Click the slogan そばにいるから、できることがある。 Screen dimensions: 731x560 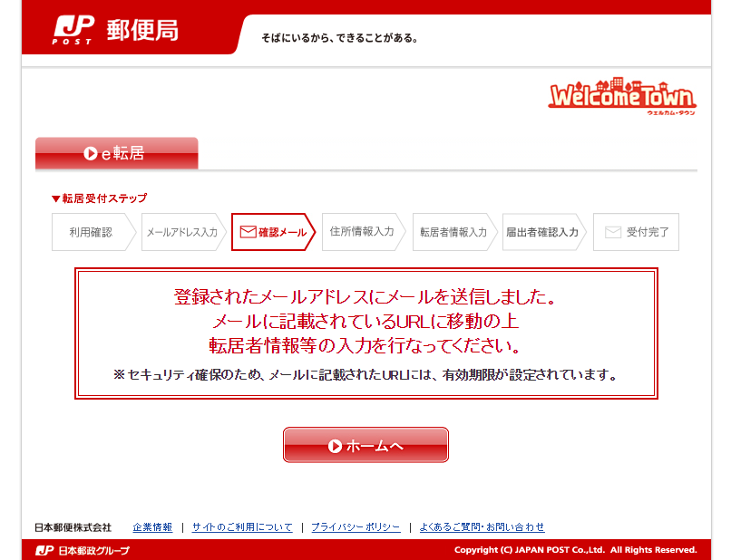tap(339, 38)
